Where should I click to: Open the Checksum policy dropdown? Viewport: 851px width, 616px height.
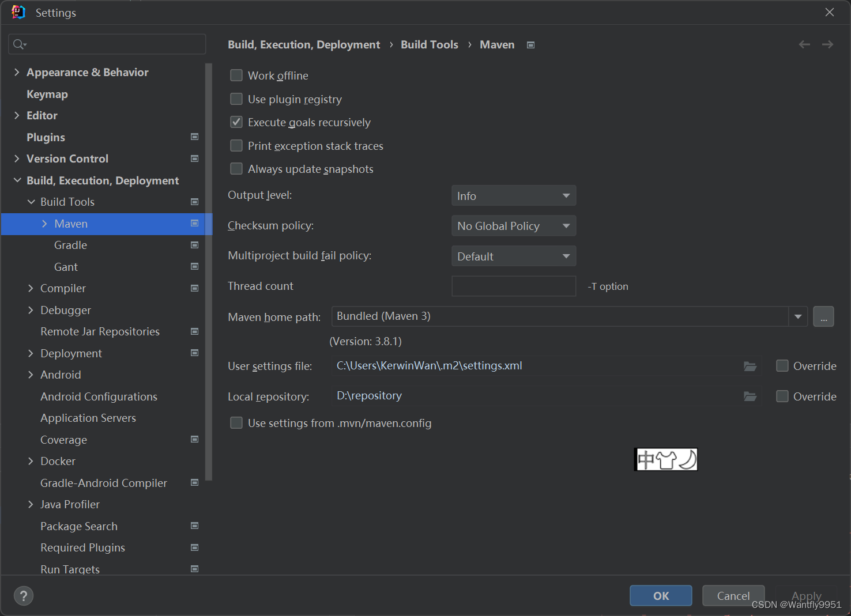[x=514, y=226]
